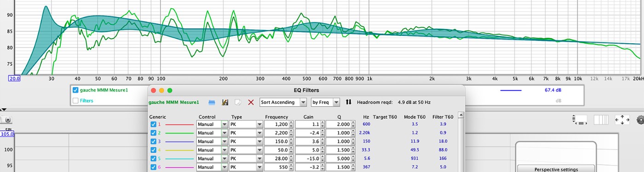Click the Filter T60 value 88.0
This screenshot has height=172, width=644.
[443, 150]
